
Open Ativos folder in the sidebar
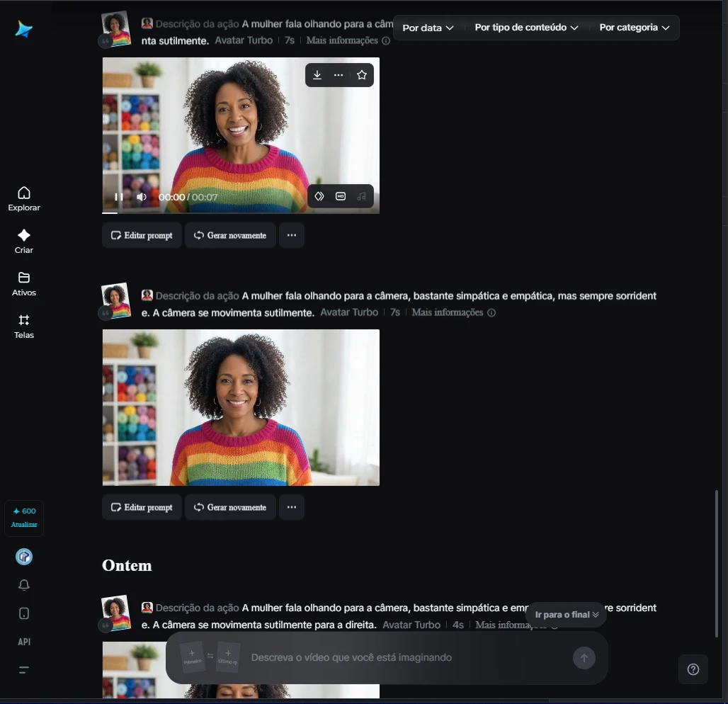(x=24, y=284)
